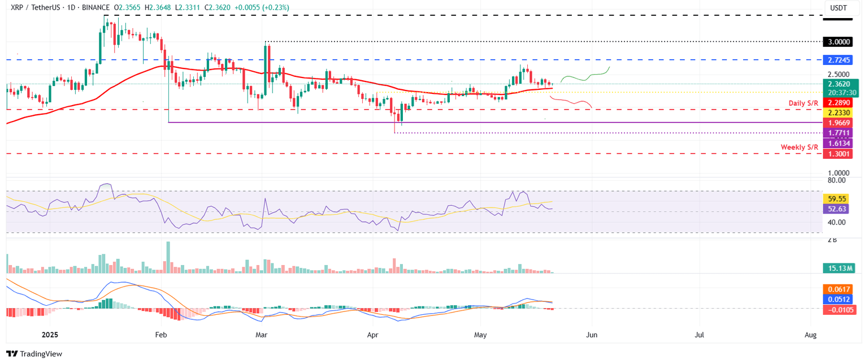Click the current price label 2.3620
The width and height of the screenshot is (868, 364).
tap(839, 83)
